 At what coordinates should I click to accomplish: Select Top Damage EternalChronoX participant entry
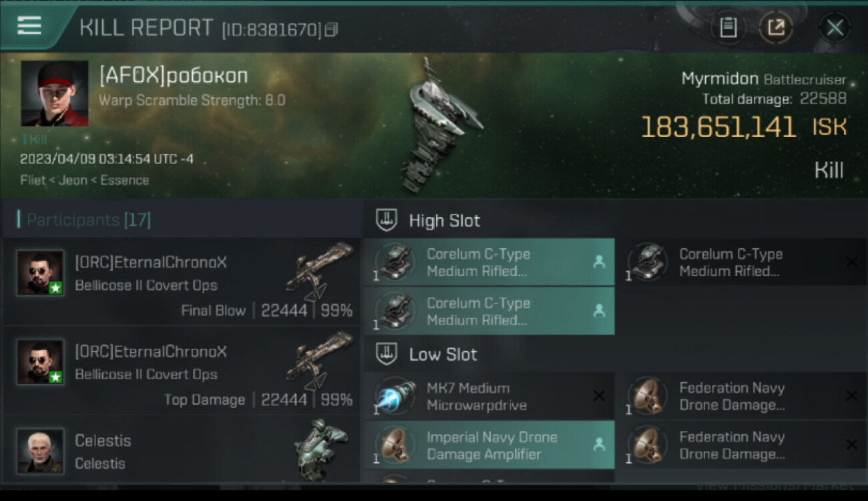point(182,371)
